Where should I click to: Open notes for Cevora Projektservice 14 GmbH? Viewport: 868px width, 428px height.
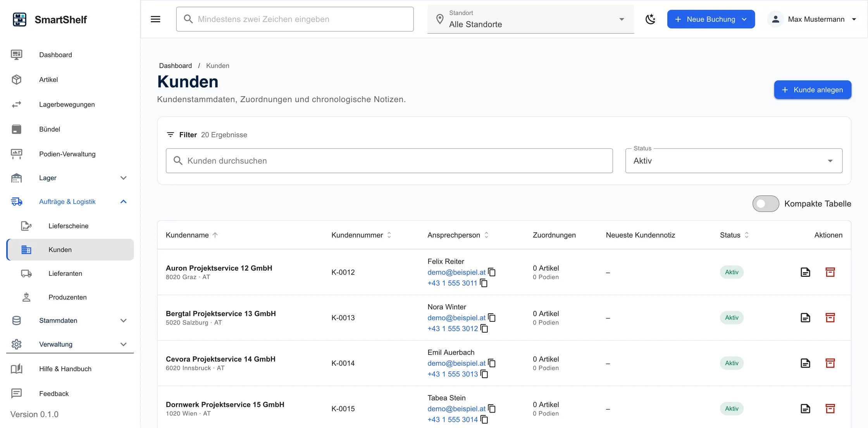(x=805, y=363)
